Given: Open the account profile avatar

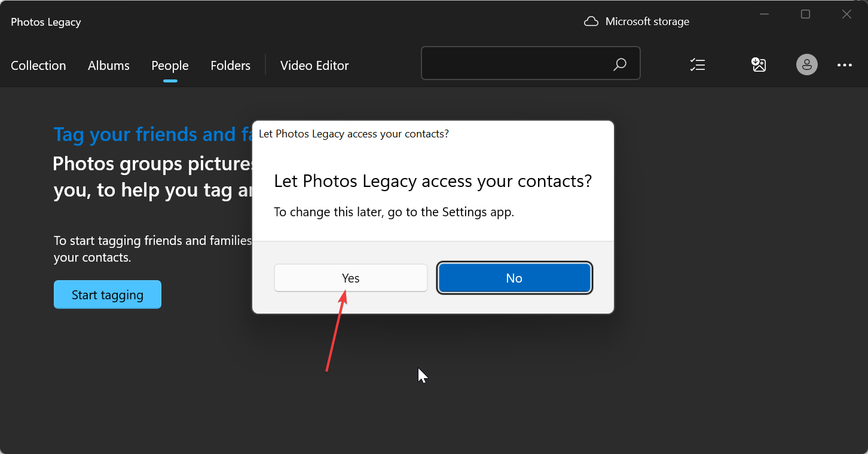Looking at the screenshot, I should point(806,65).
